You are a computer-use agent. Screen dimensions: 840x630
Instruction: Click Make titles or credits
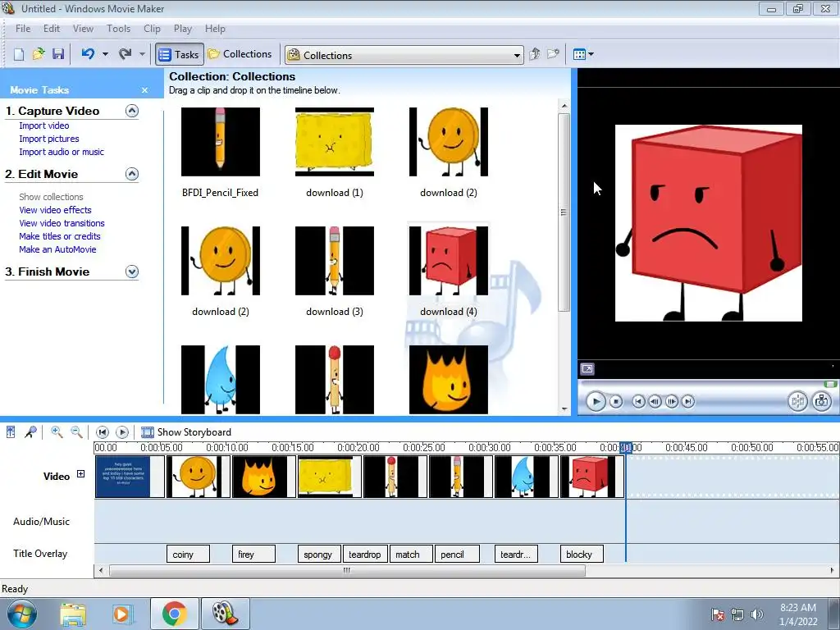coord(59,236)
